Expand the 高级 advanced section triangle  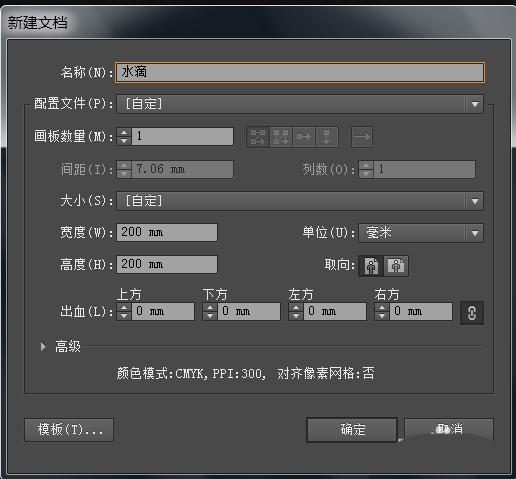coord(43,347)
